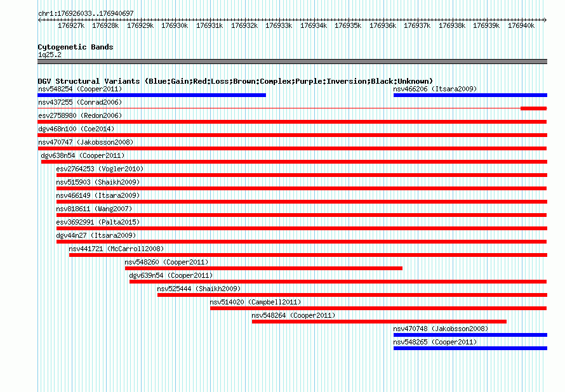Click the nsv514020 red loss bar
565x392 pixels.
click(378, 308)
